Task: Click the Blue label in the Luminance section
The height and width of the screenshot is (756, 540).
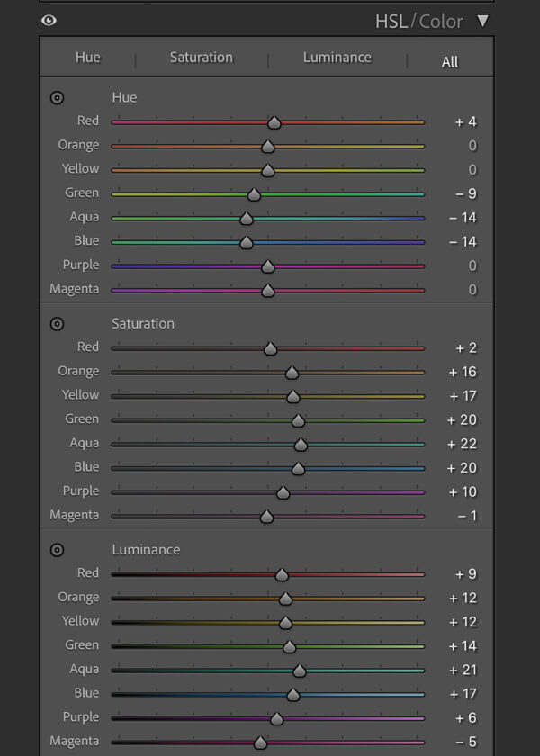Action: 86,693
